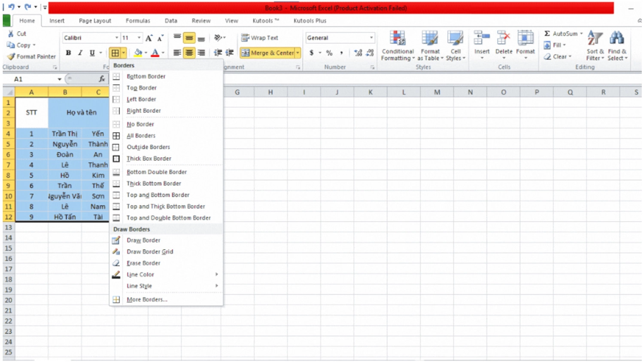This screenshot has height=362, width=644.
Task: Open Conditional Formatting menu
Action: pyautogui.click(x=398, y=46)
